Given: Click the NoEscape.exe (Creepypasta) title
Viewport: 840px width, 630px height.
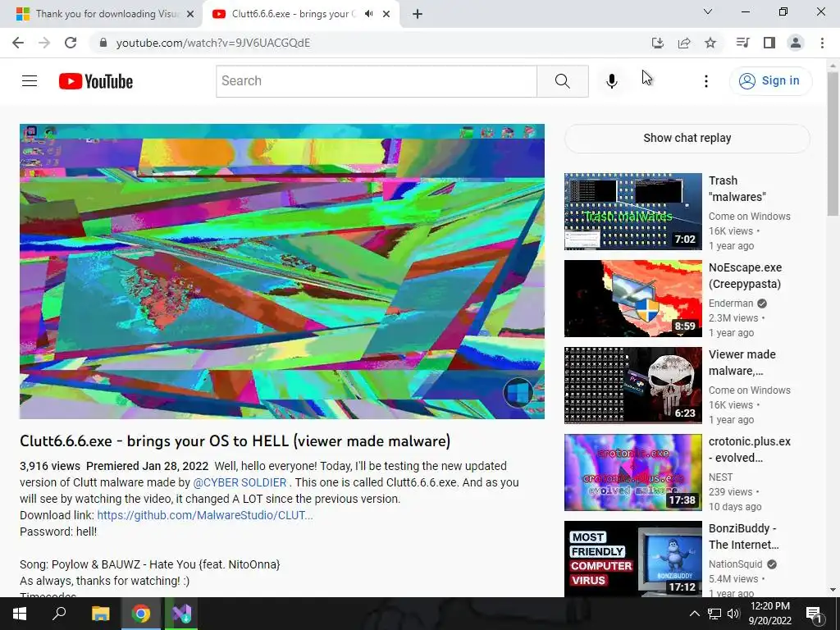Looking at the screenshot, I should coord(745,276).
